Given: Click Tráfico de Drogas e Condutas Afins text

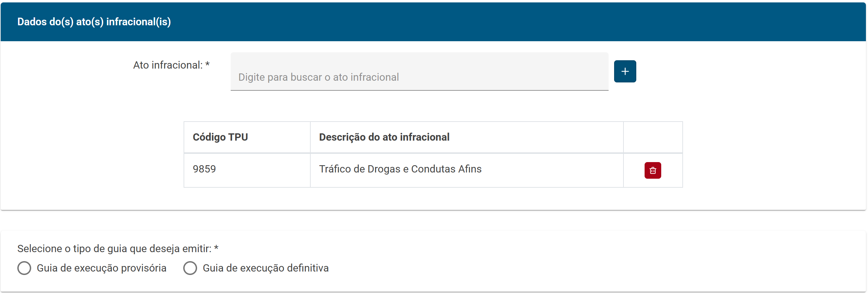Looking at the screenshot, I should pyautogui.click(x=400, y=169).
